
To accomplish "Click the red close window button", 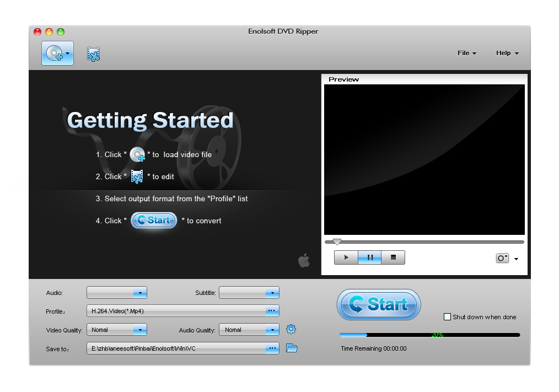I will click(x=37, y=32).
